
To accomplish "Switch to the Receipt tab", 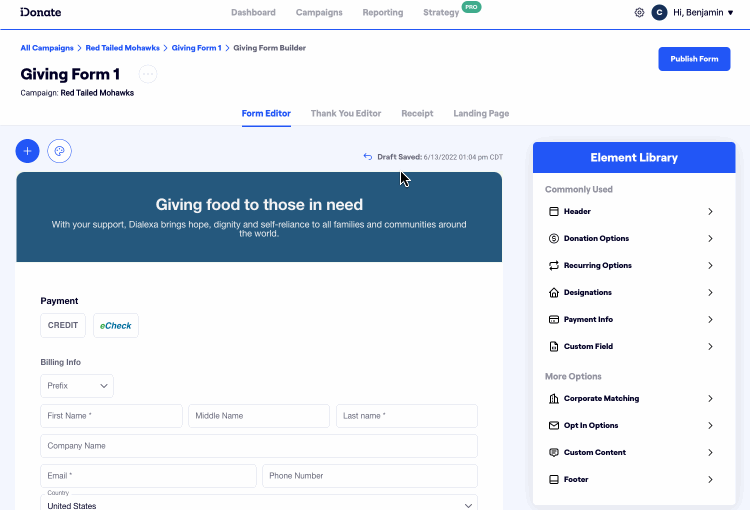I will coord(417,113).
